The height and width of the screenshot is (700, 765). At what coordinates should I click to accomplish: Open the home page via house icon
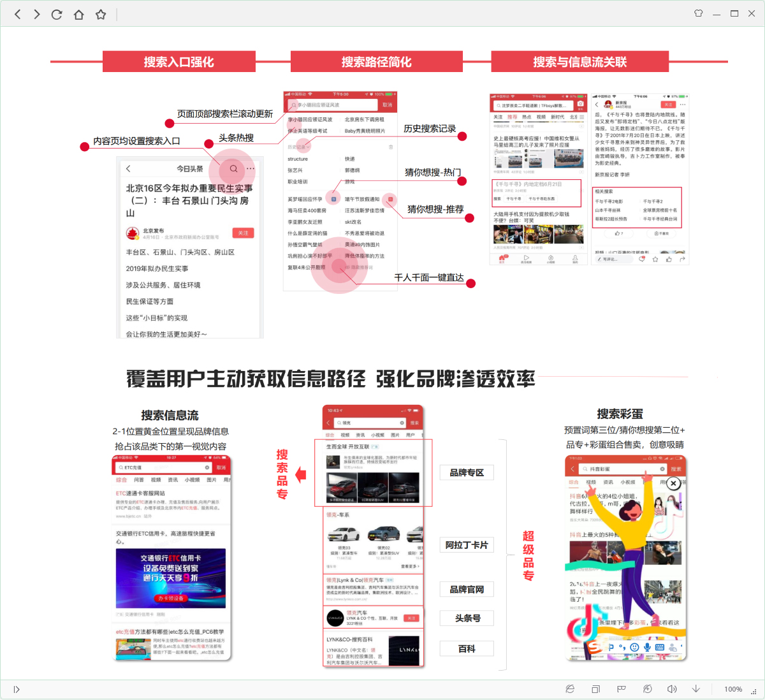78,14
